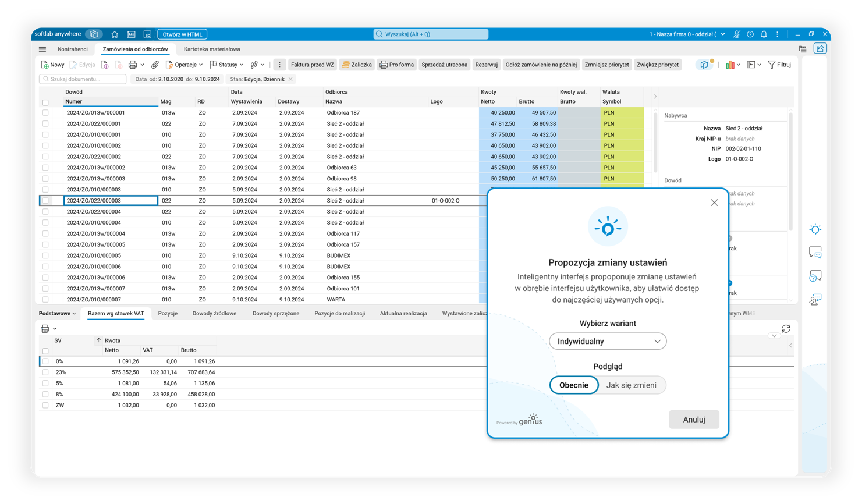Viewport: 862px width, 504px height.
Task: Open the help chat icon in the right sidebar
Action: (x=815, y=276)
